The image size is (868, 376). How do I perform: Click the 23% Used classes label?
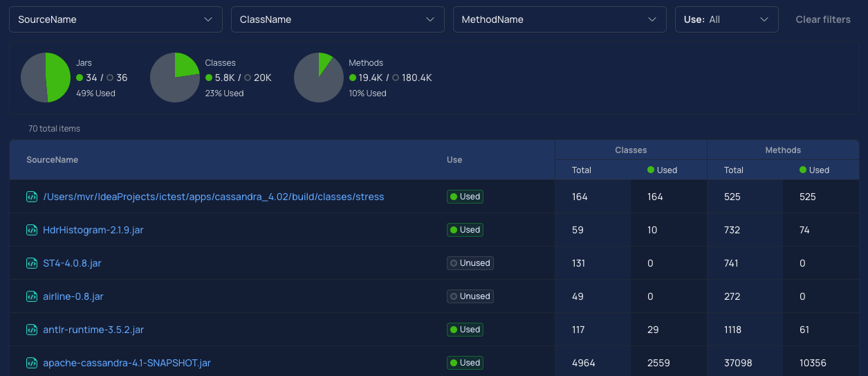coord(225,93)
